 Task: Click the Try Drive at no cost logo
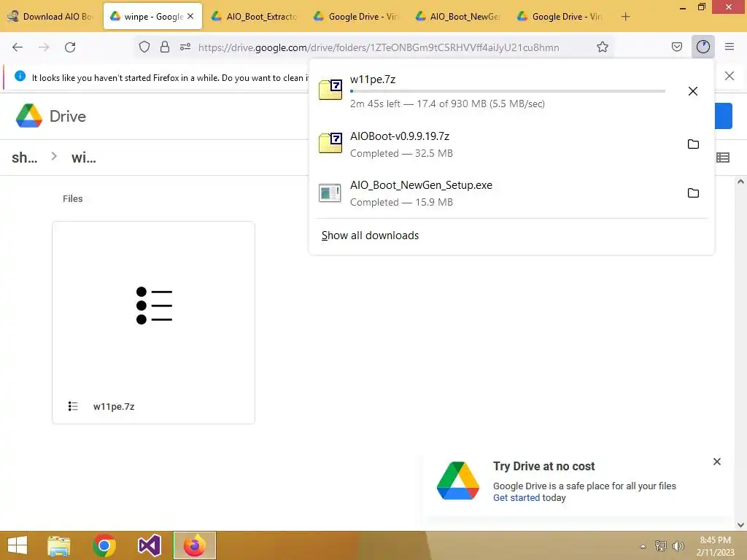(x=458, y=481)
